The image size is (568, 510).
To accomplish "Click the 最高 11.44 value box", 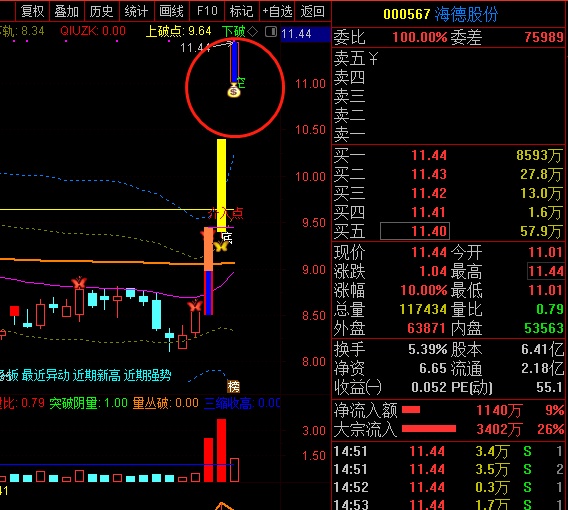I will 546,271.
